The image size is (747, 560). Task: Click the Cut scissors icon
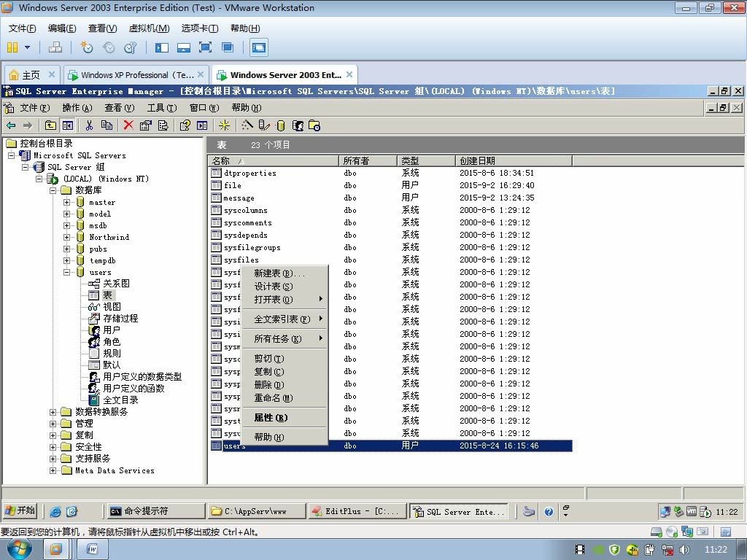point(89,125)
